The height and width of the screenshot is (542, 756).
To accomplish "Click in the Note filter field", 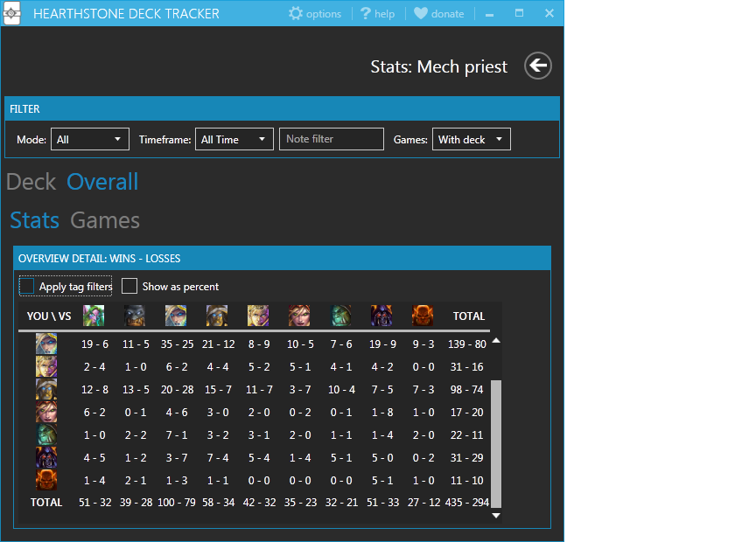I will (332, 139).
